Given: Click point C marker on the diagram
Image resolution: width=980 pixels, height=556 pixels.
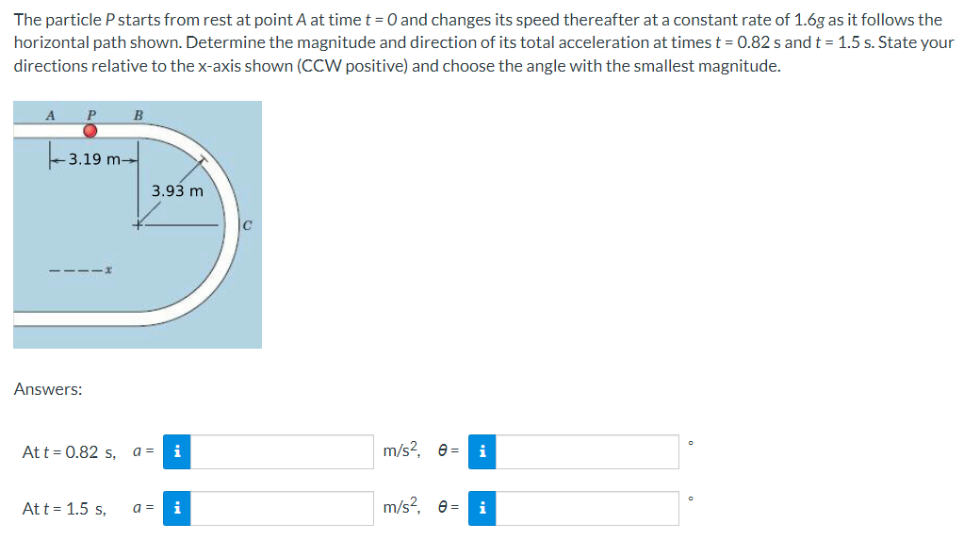Looking at the screenshot, I should pos(248,224).
